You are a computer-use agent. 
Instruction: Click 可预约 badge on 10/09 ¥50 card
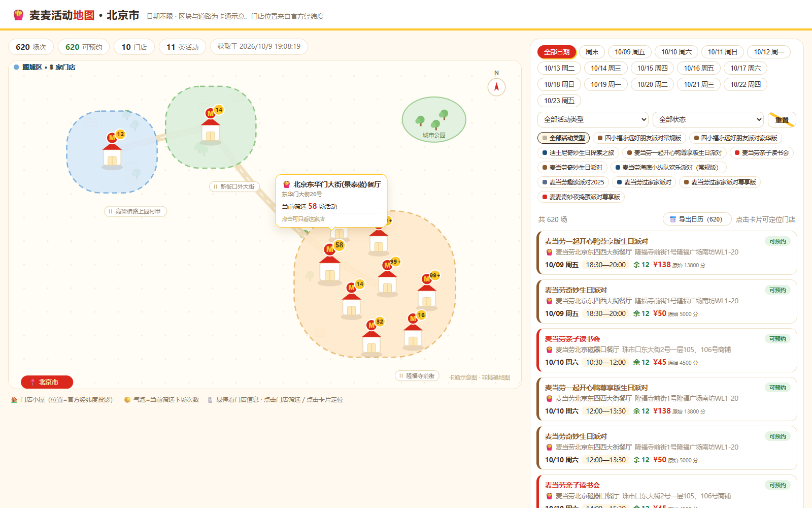pos(777,290)
